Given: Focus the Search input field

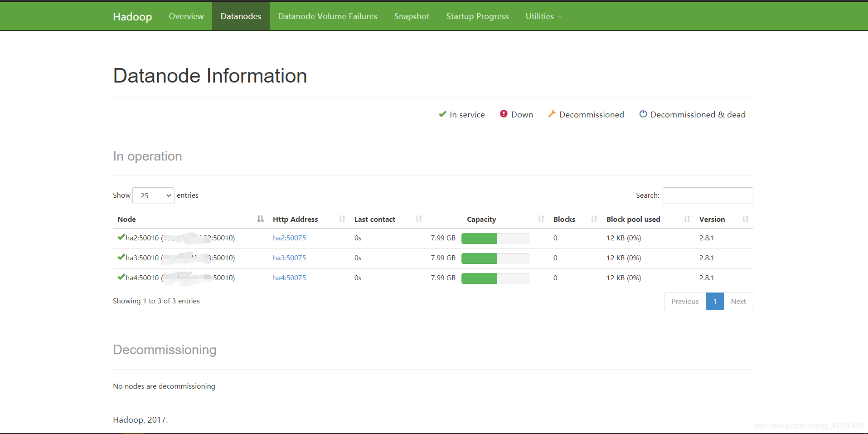Looking at the screenshot, I should pos(708,195).
